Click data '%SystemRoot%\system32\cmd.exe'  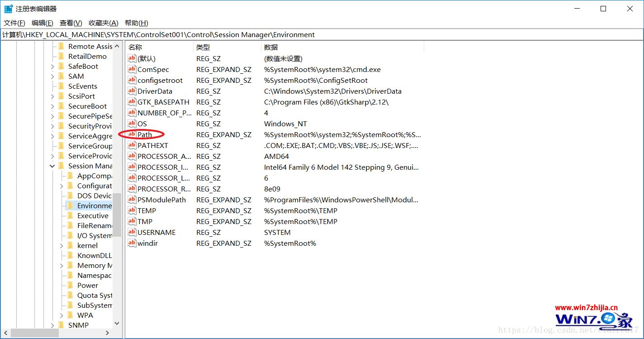pyautogui.click(x=322, y=69)
